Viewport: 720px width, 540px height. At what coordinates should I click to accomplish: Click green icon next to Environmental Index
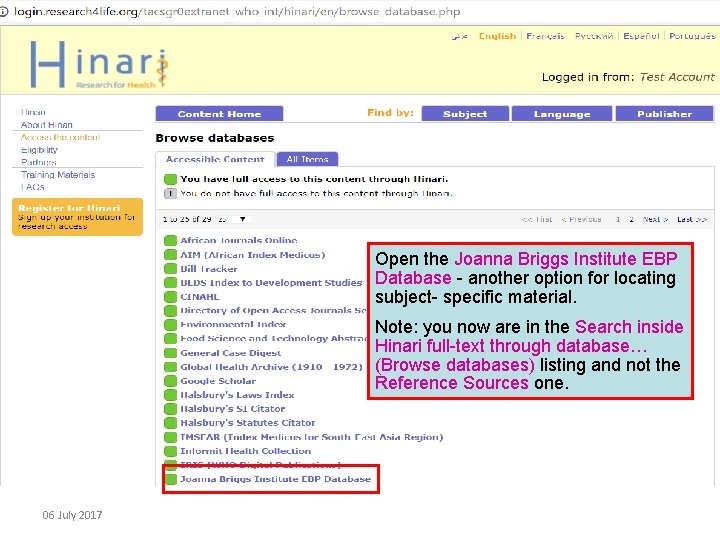(170, 325)
